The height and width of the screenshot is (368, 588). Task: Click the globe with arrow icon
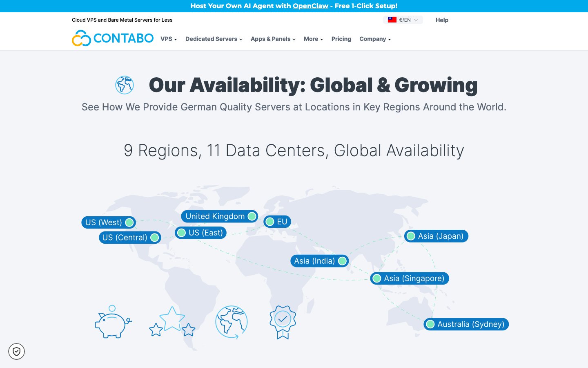(232, 322)
